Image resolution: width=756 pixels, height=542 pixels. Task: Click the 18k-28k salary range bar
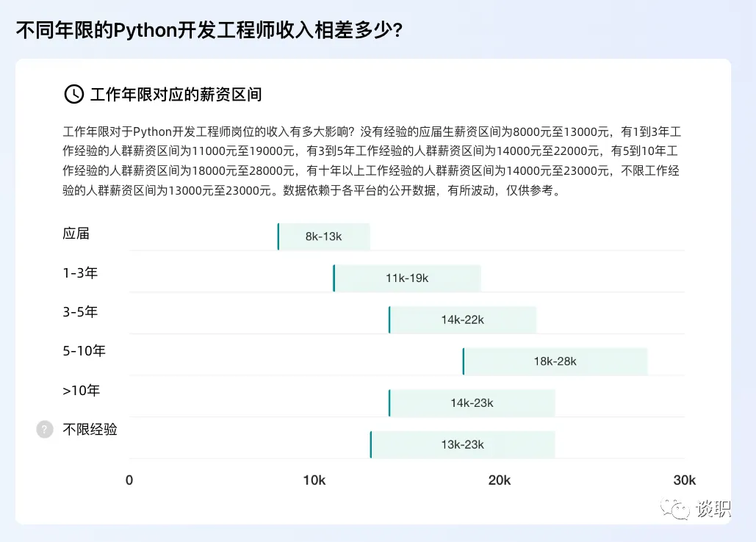point(555,361)
